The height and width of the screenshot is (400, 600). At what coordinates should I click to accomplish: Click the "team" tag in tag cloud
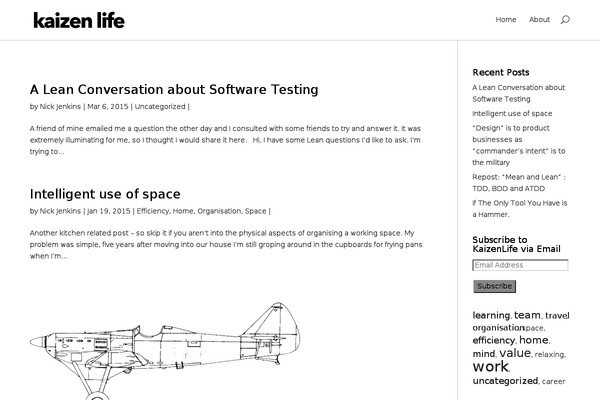tap(527, 315)
